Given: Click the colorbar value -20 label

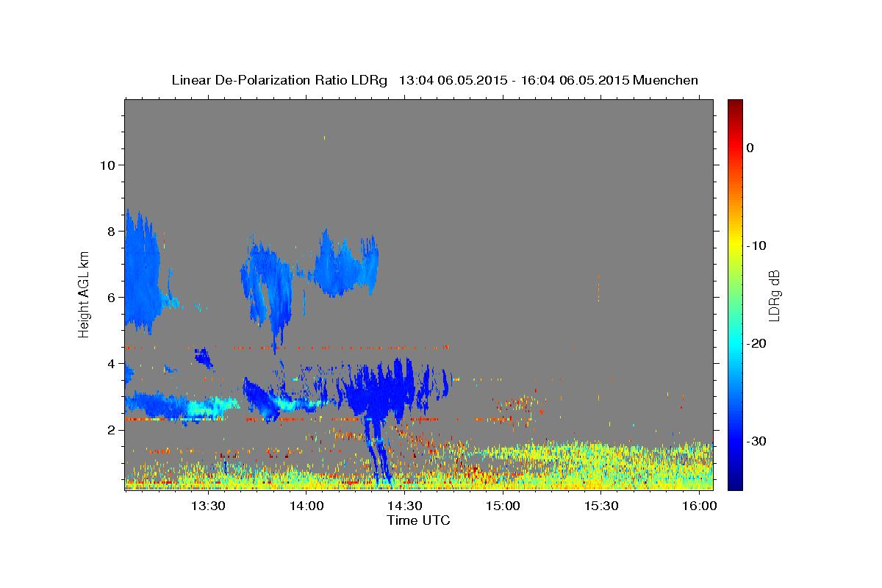Looking at the screenshot, I should tap(756, 343).
